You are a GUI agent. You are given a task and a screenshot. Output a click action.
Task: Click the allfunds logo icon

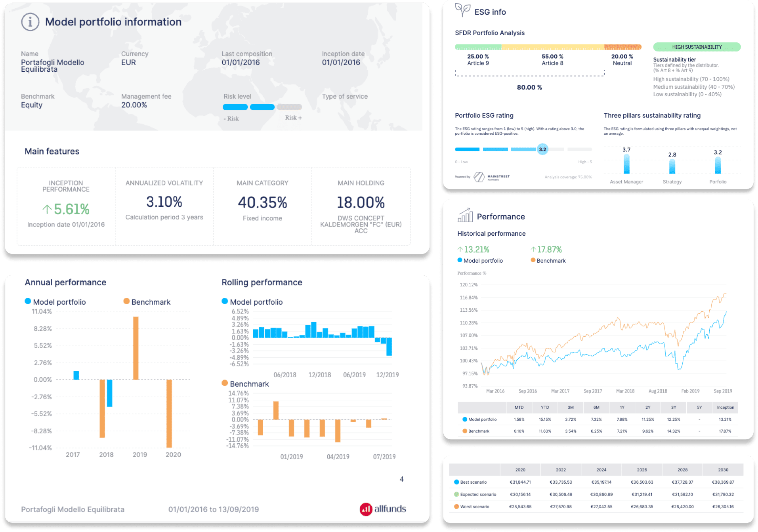(365, 509)
